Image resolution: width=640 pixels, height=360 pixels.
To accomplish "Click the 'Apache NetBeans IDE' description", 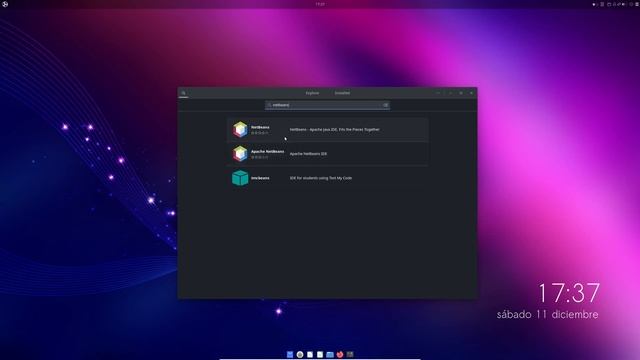I will 308,154.
